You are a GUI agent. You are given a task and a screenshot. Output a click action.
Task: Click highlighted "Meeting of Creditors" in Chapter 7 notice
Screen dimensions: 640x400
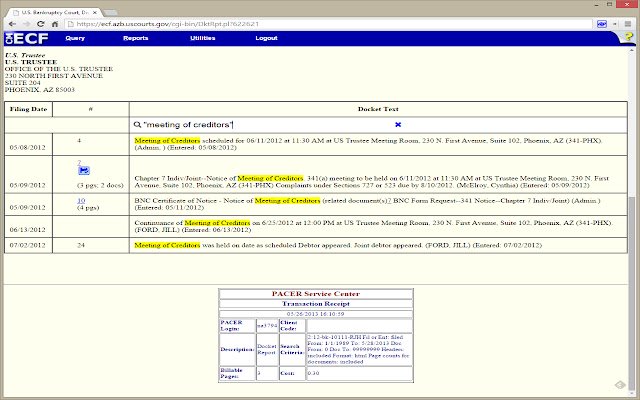pyautogui.click(x=270, y=178)
